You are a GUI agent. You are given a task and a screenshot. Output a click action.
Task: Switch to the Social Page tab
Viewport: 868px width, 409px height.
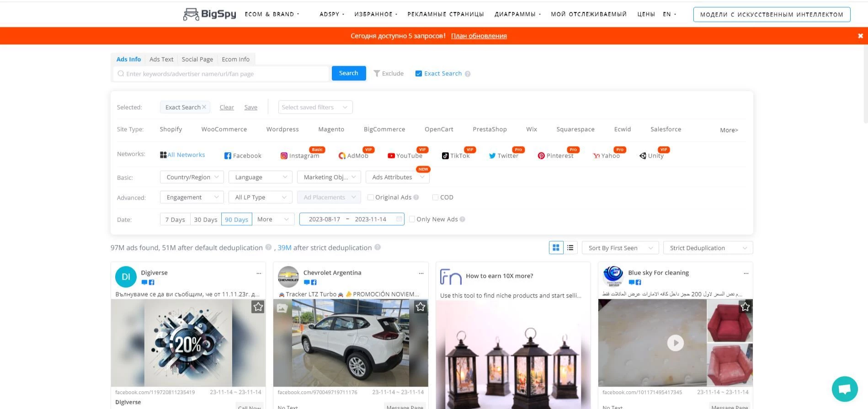coord(197,59)
